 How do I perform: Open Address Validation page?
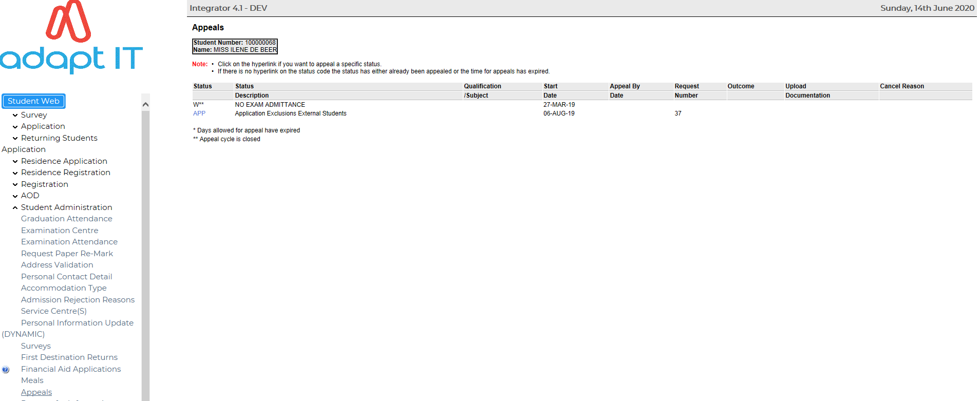pyautogui.click(x=57, y=265)
